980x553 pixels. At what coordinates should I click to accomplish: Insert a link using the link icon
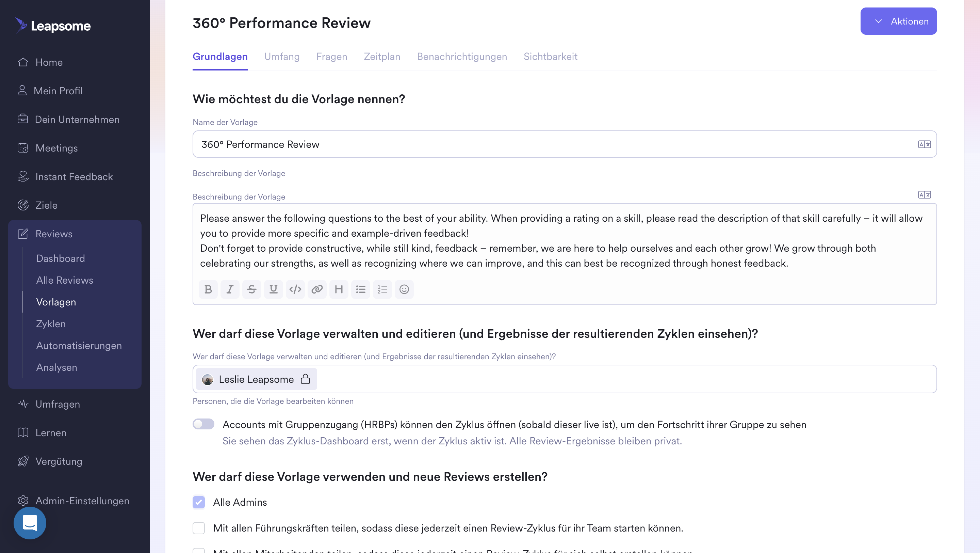(x=317, y=289)
